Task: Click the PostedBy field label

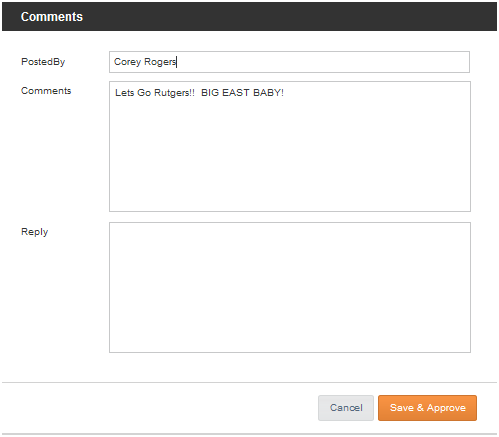Action: [x=43, y=62]
